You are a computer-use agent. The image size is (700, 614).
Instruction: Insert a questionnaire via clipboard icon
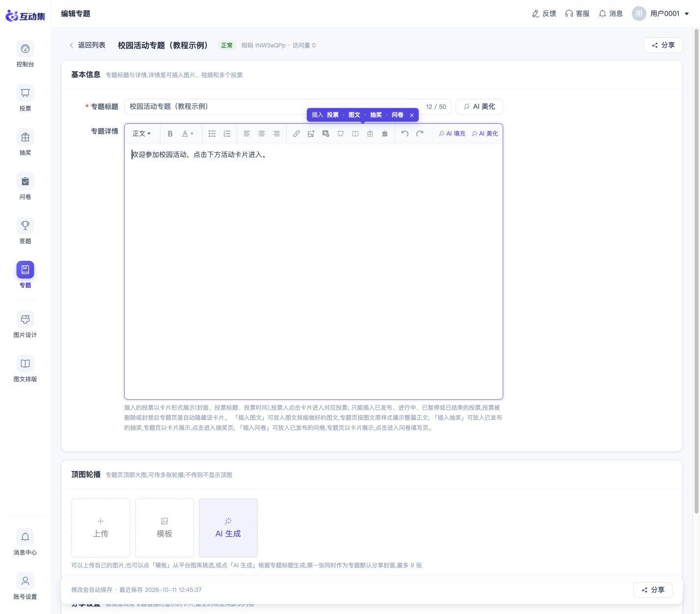(385, 134)
